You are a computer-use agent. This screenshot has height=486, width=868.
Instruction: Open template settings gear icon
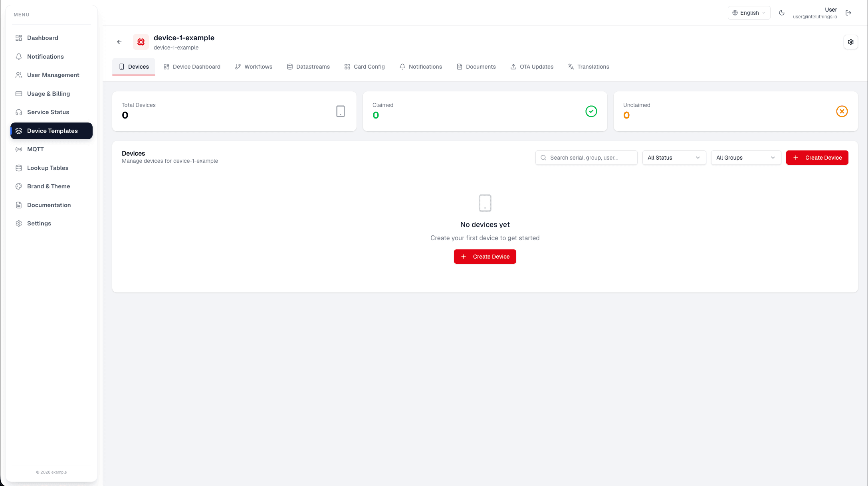click(x=850, y=42)
